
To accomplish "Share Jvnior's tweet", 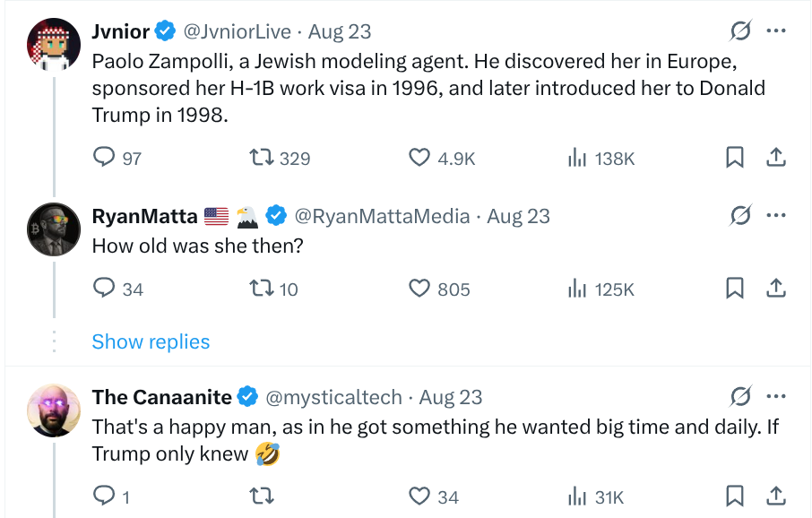I will click(x=776, y=157).
